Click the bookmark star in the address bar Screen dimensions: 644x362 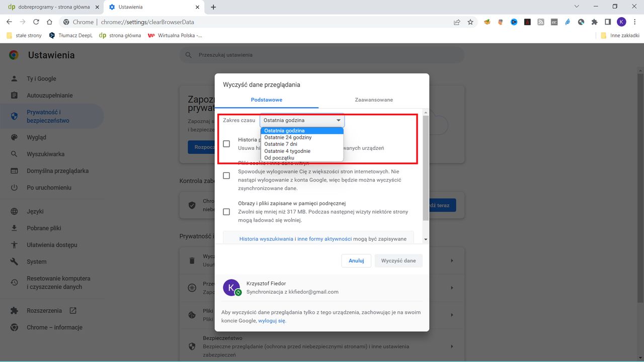click(x=470, y=22)
